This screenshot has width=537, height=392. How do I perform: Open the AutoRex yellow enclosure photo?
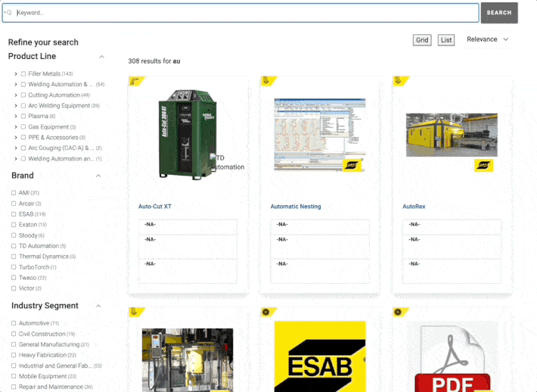[452, 135]
